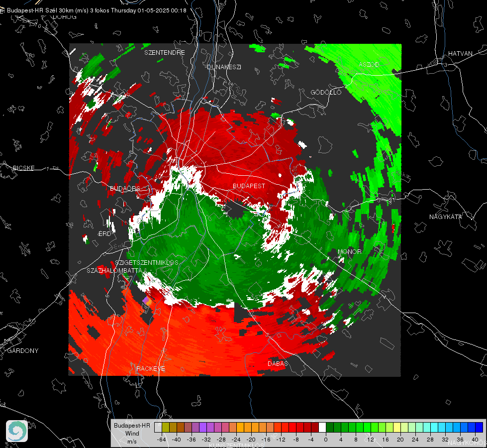The width and height of the screenshot is (487, 448).
Task: Click the light gray first legend swatch
Action: [158, 427]
